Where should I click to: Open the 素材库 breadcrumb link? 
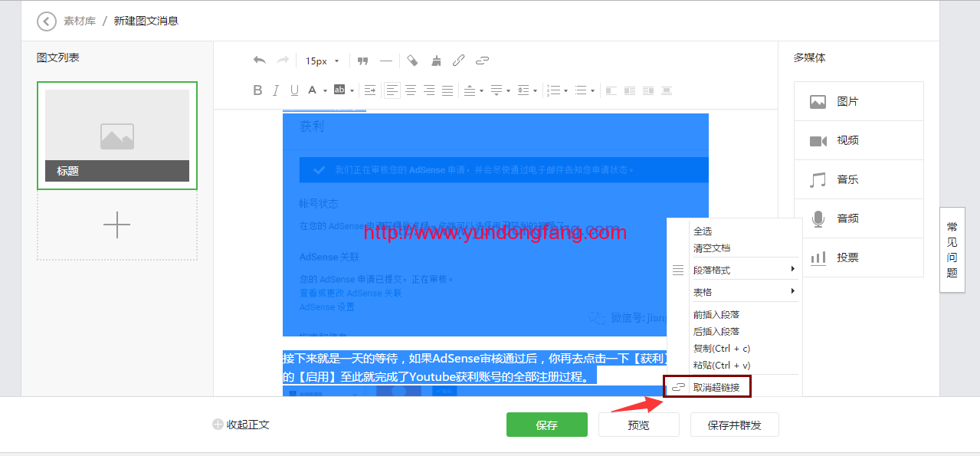click(x=80, y=21)
